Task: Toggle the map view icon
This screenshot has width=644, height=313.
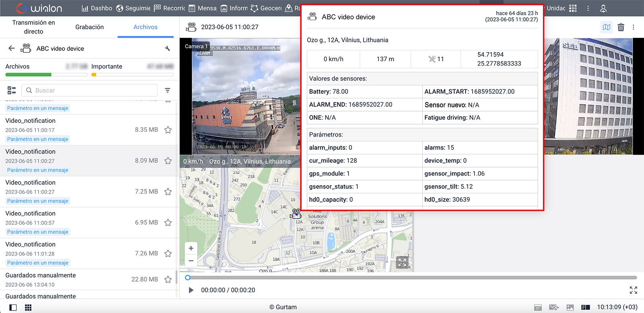Action: coord(606,27)
